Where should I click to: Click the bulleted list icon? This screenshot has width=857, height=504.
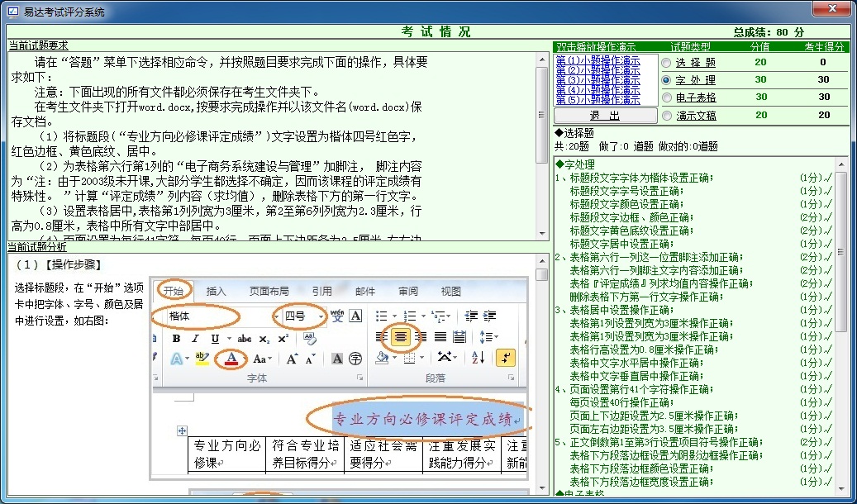pos(381,316)
